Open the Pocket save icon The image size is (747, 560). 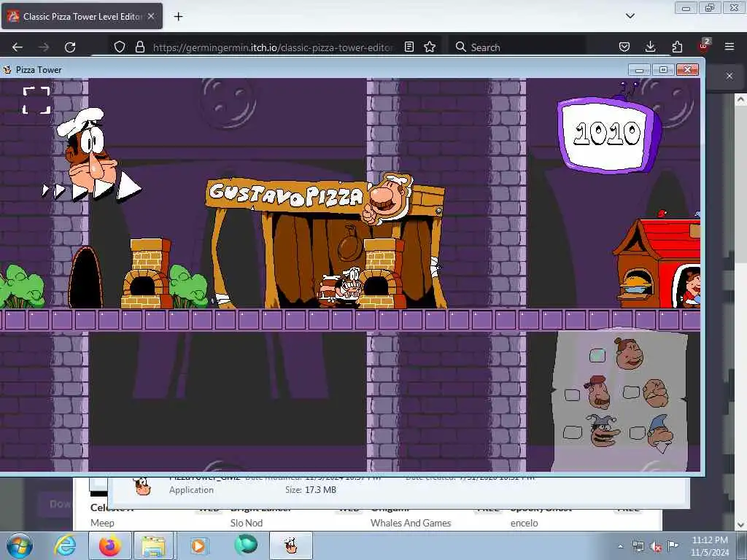point(624,47)
